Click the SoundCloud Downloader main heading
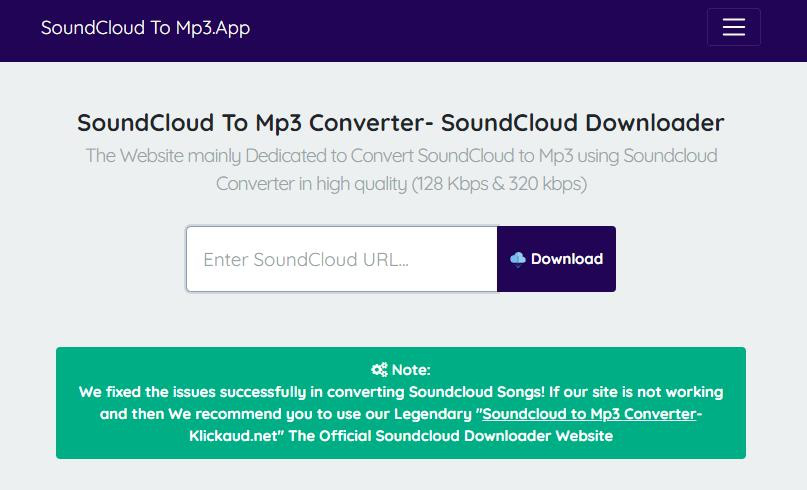This screenshot has height=490, width=807. [x=582, y=123]
